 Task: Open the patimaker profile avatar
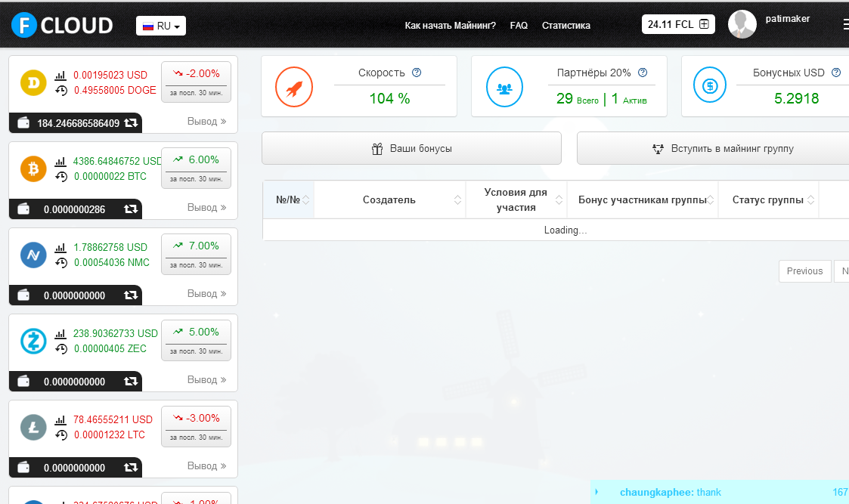(742, 24)
